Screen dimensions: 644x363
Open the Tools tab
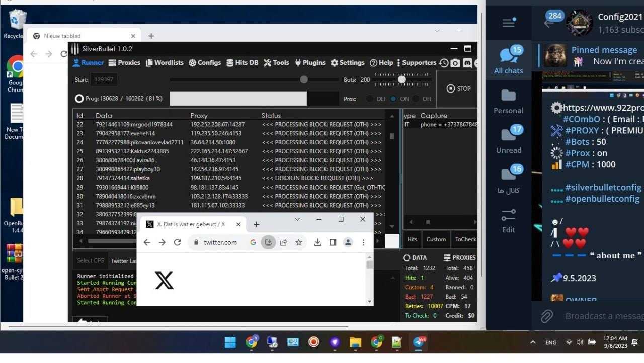click(276, 63)
